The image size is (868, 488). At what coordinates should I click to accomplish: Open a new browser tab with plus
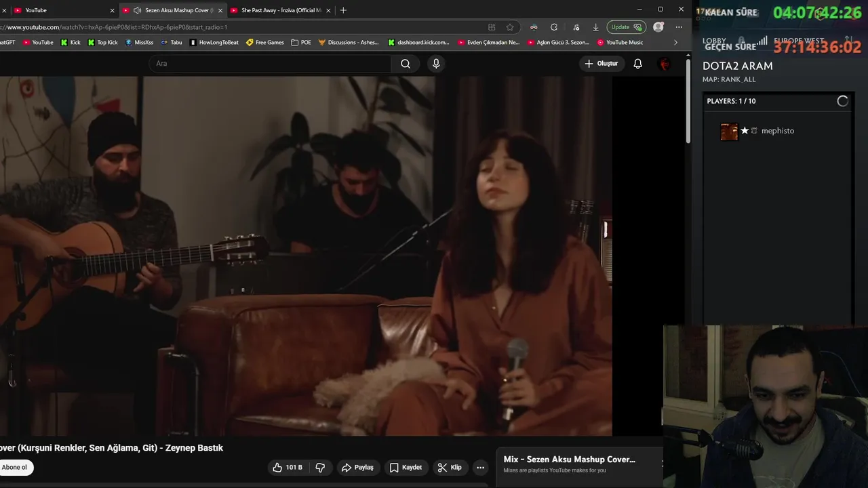point(343,10)
